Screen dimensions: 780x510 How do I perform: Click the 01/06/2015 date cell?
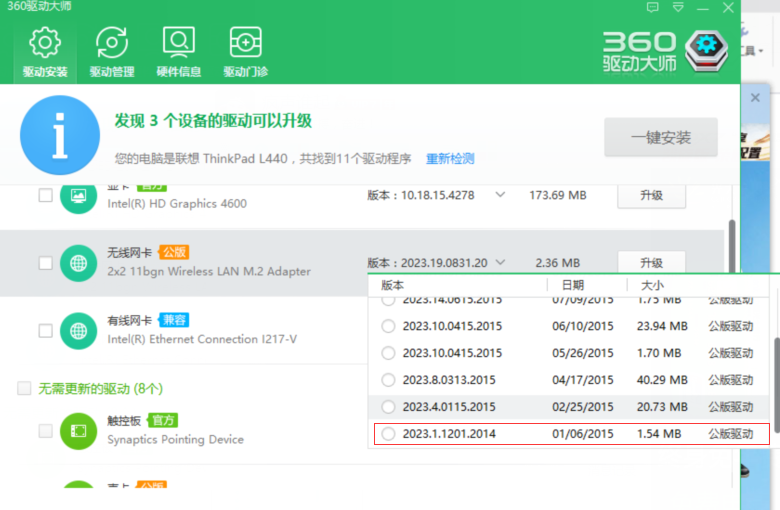click(583, 434)
